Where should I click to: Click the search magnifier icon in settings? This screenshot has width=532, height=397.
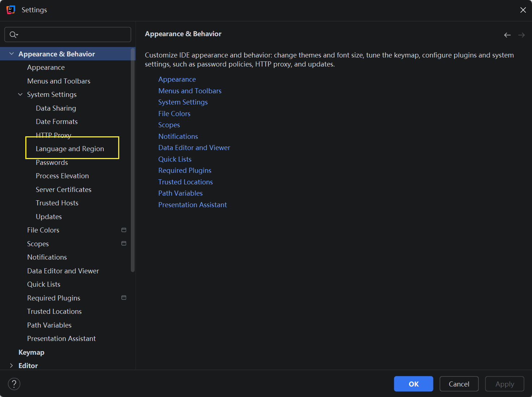(13, 35)
